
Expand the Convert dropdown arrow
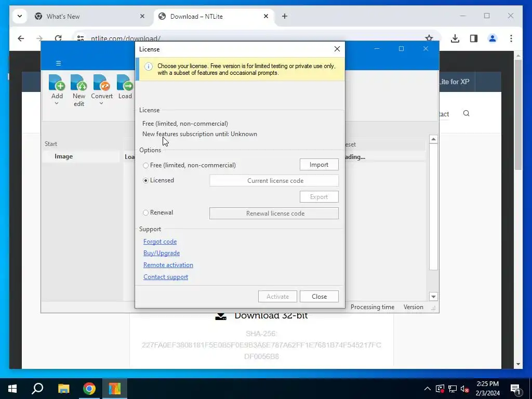click(x=101, y=103)
